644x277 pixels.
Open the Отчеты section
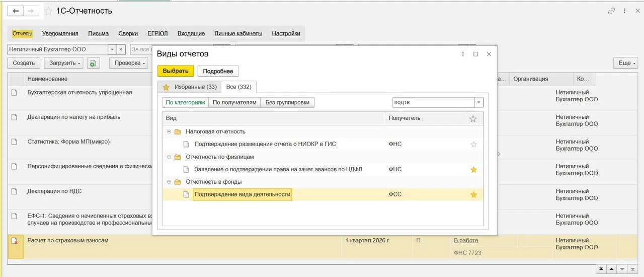(22, 34)
